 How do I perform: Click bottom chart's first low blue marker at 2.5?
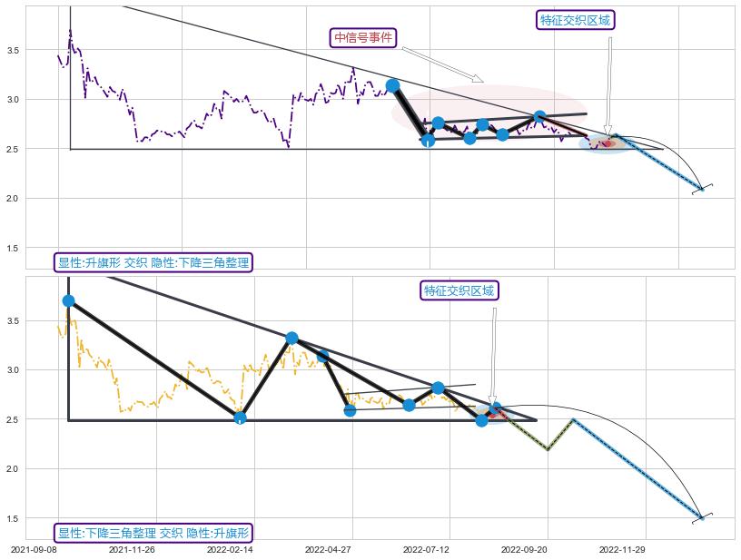pos(240,418)
